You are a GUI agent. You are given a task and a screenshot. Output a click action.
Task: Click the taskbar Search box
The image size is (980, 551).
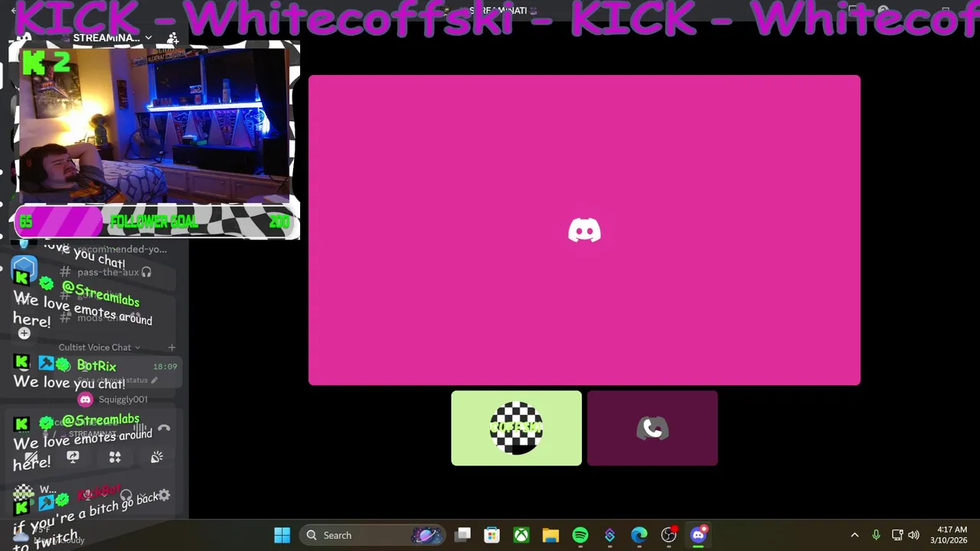tap(374, 535)
